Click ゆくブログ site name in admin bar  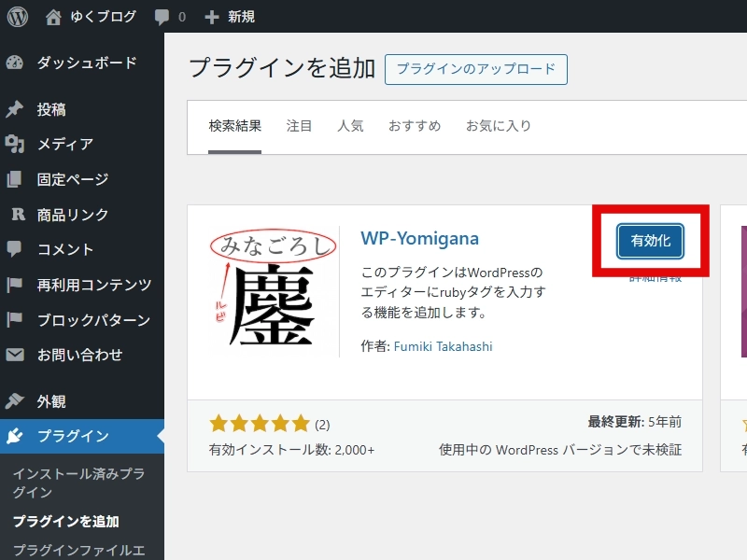[104, 17]
